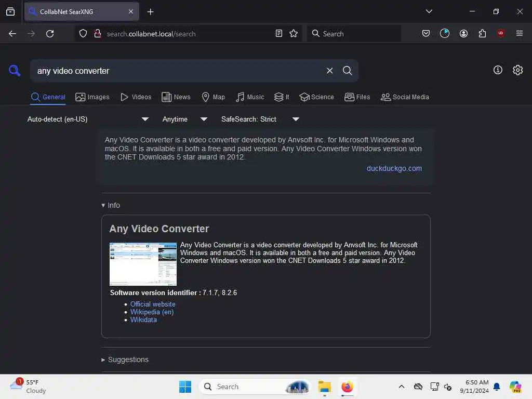
Task: Switch to the Social Media search category
Action: (405, 97)
